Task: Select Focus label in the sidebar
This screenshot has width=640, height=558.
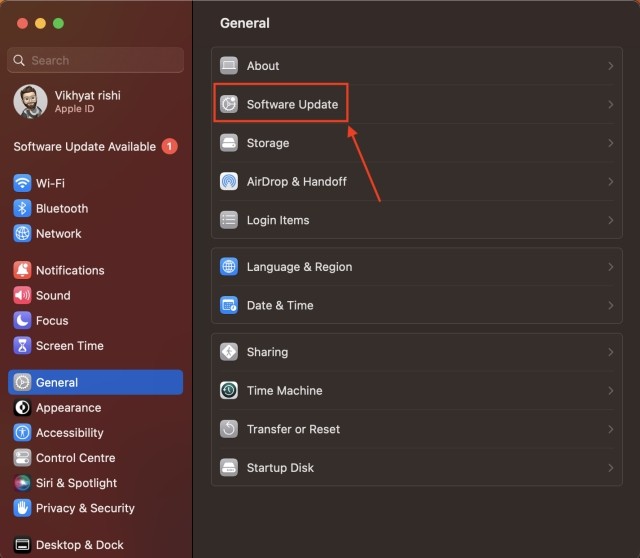Action: point(52,321)
